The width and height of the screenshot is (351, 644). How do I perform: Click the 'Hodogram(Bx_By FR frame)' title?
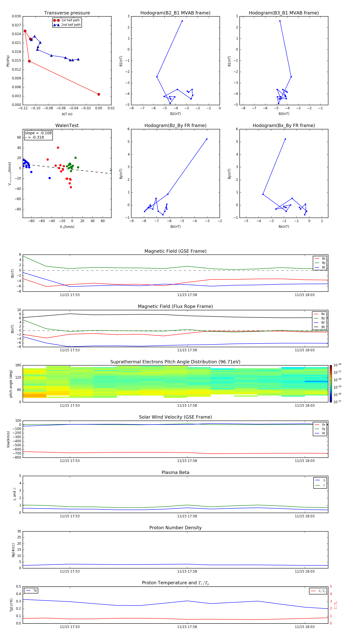click(x=284, y=125)
